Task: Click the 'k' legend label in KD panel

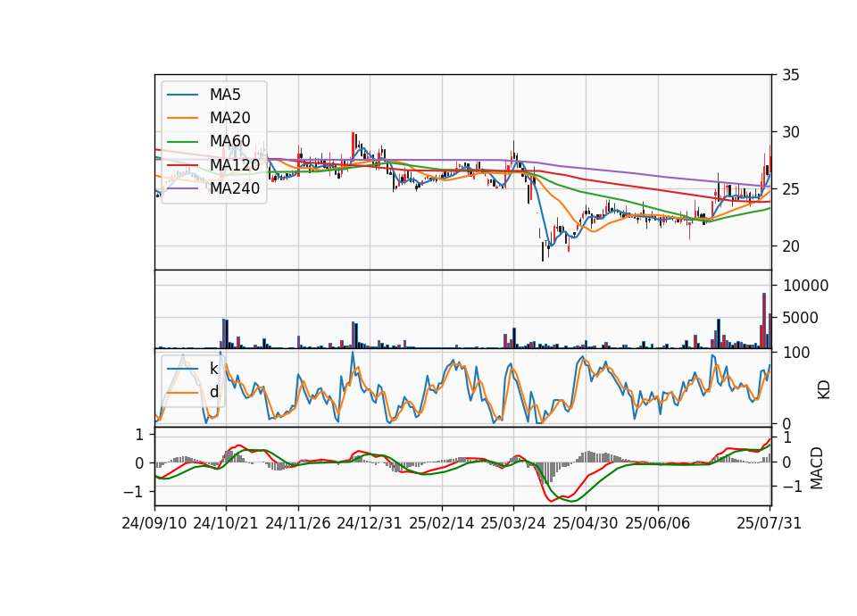Action: pyautogui.click(x=213, y=369)
